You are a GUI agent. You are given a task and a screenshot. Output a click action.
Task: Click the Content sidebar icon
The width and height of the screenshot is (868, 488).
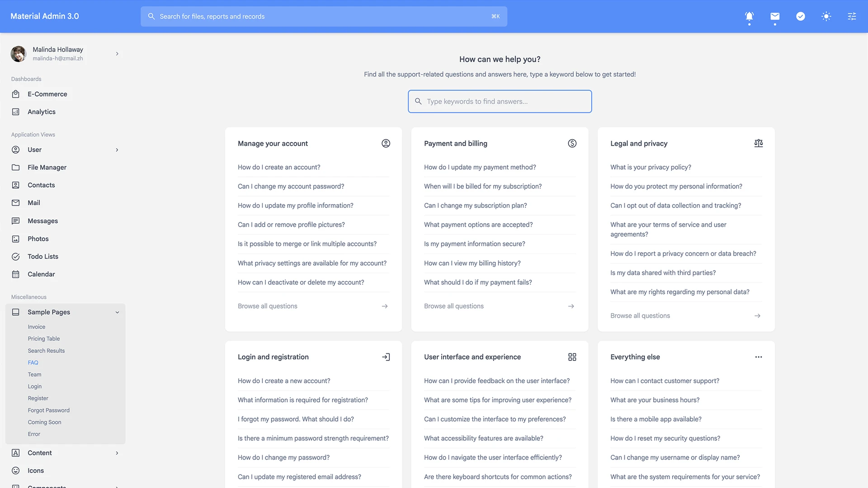[16, 453]
